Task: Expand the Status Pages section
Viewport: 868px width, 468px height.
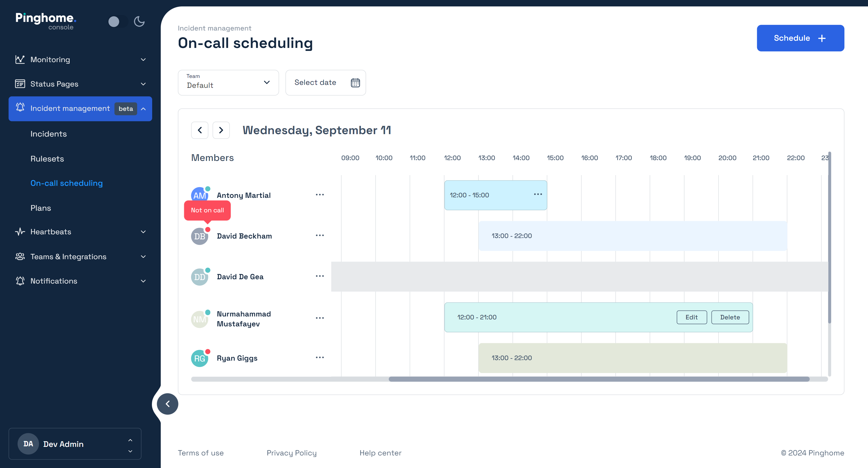Action: point(55,84)
